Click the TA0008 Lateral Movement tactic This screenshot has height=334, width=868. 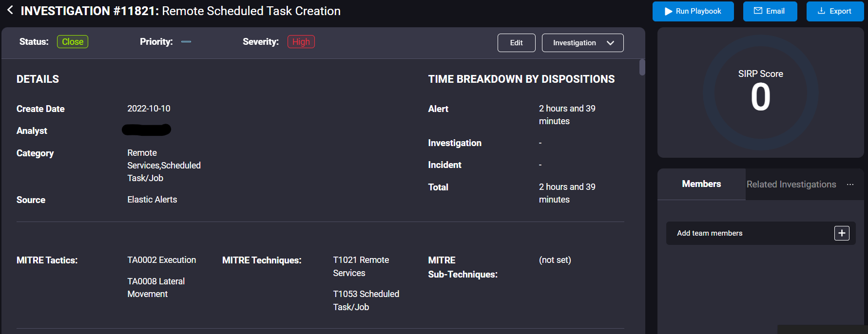pyautogui.click(x=156, y=287)
